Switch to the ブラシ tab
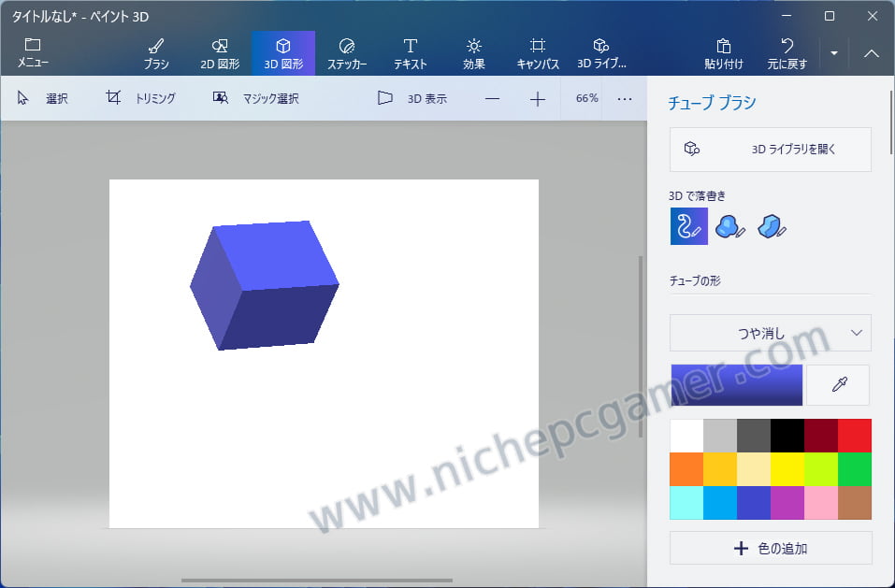This screenshot has height=588, width=895. tap(156, 53)
